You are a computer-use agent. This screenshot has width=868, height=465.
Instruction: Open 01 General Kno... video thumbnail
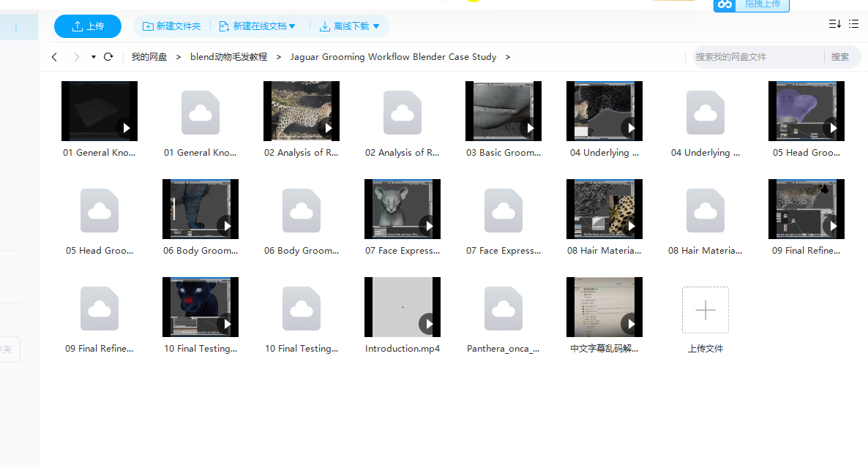coord(100,111)
